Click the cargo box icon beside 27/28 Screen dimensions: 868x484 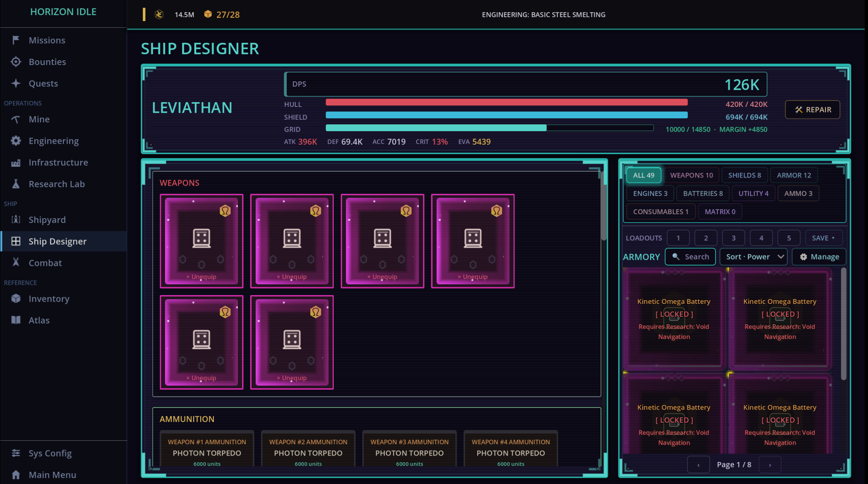pyautogui.click(x=208, y=14)
